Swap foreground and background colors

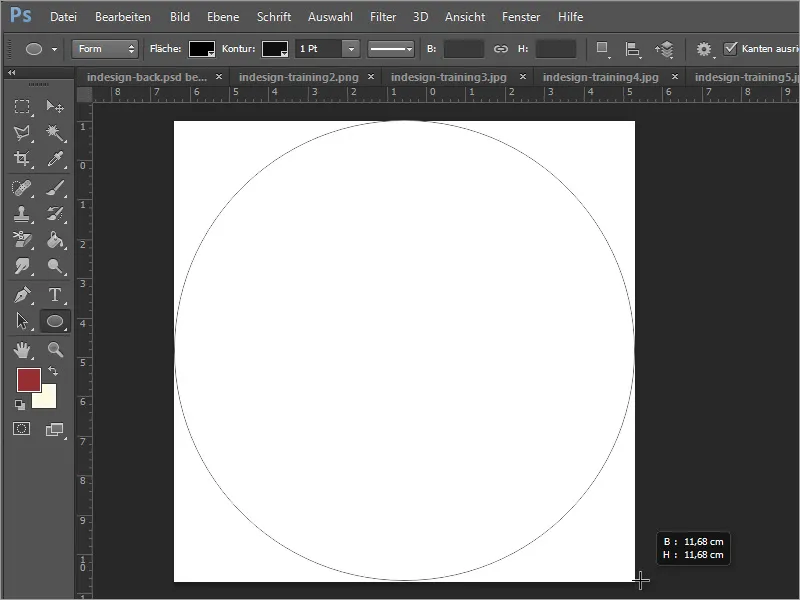(x=53, y=371)
